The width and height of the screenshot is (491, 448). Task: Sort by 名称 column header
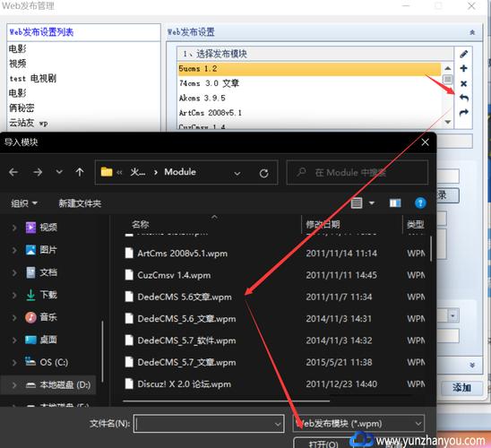tap(141, 224)
